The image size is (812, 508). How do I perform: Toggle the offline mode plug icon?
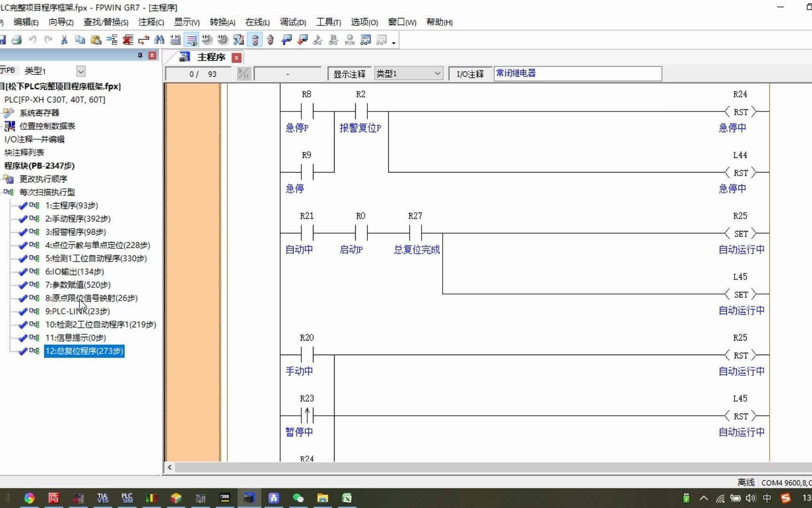coord(255,40)
